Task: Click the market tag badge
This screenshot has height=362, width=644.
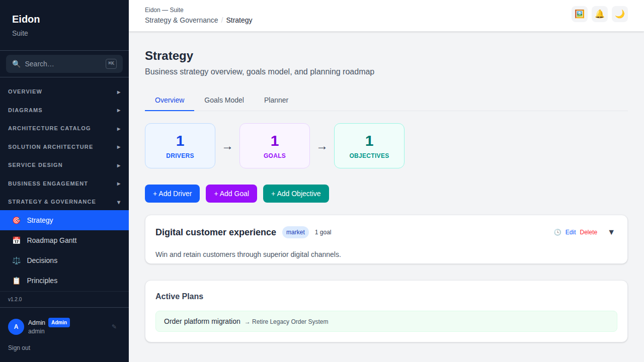Action: (295, 232)
